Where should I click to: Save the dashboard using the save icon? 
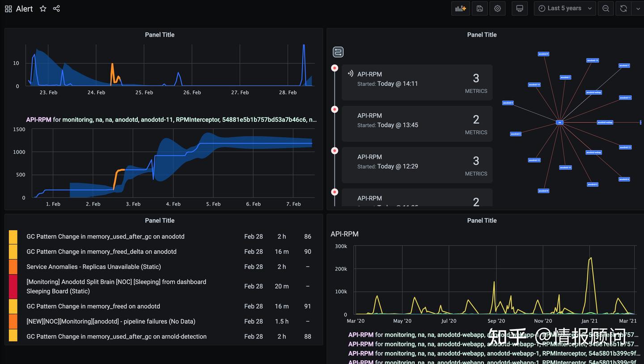(479, 8)
